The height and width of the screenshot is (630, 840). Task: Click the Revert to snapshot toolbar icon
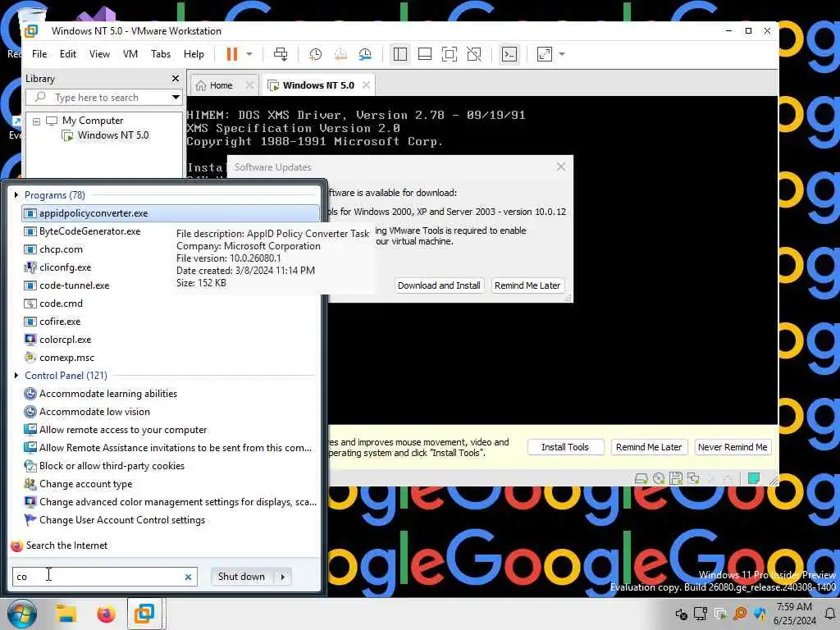tap(340, 54)
